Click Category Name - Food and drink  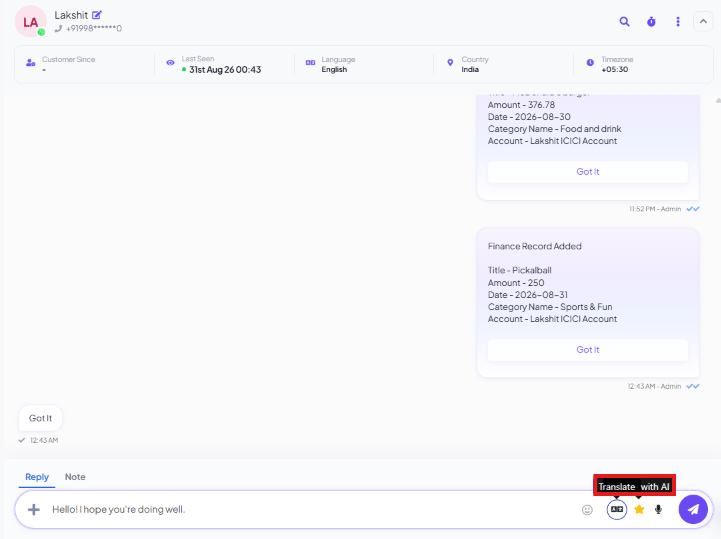pyautogui.click(x=555, y=129)
